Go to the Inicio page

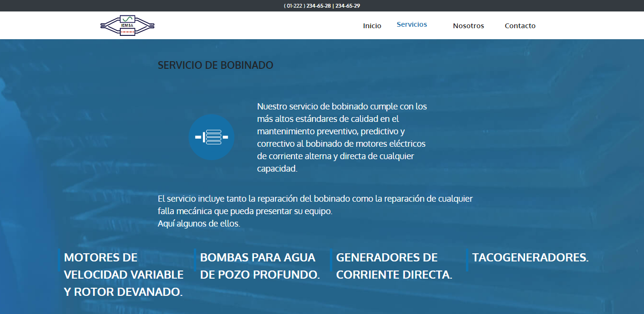tap(372, 26)
